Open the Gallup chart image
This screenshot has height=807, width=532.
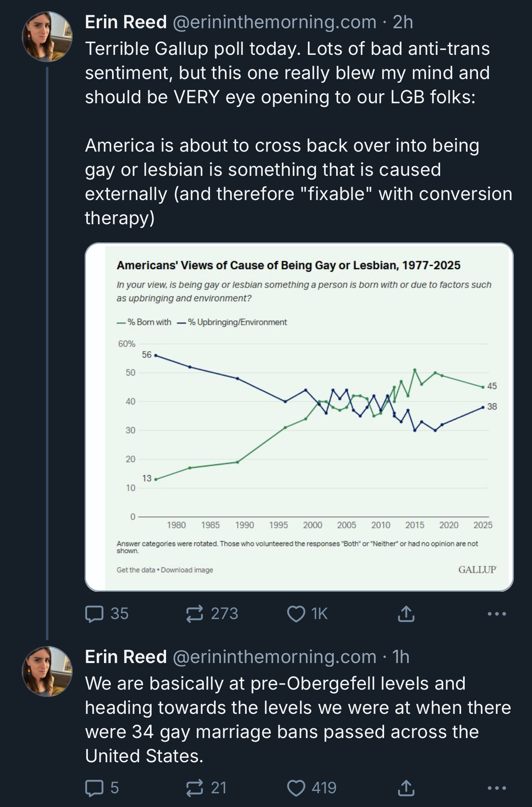[299, 417]
